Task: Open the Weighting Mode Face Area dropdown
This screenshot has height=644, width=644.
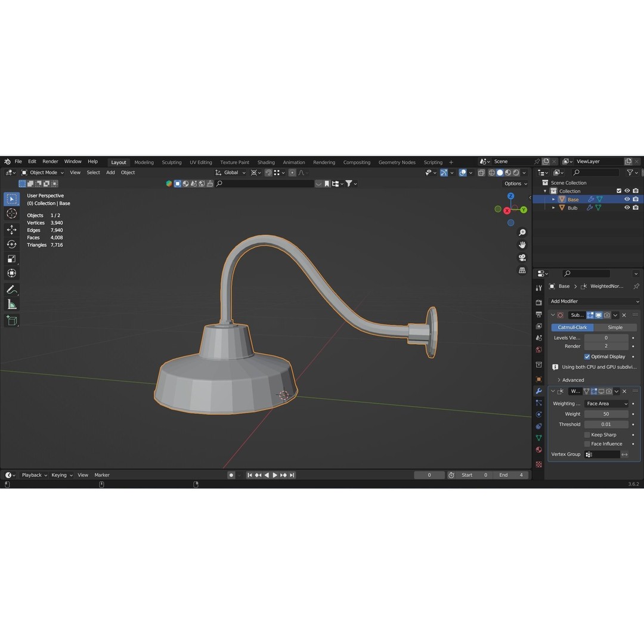Action: coord(606,404)
